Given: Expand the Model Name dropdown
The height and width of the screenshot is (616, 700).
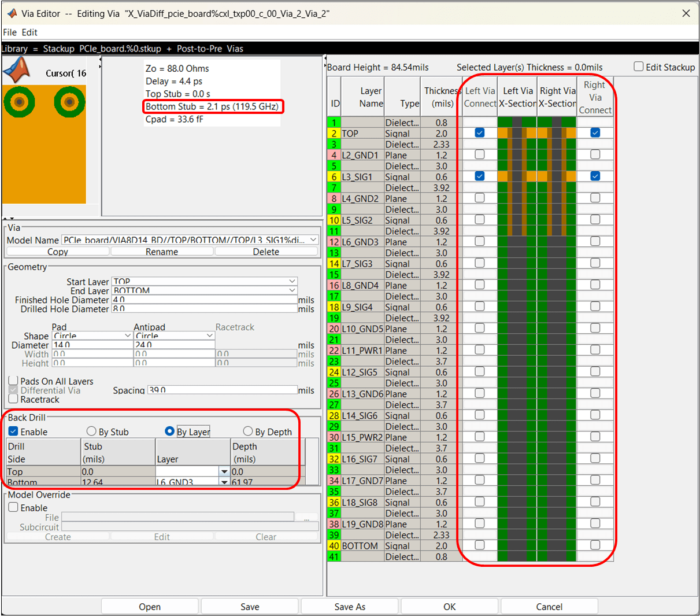Looking at the screenshot, I should [313, 240].
